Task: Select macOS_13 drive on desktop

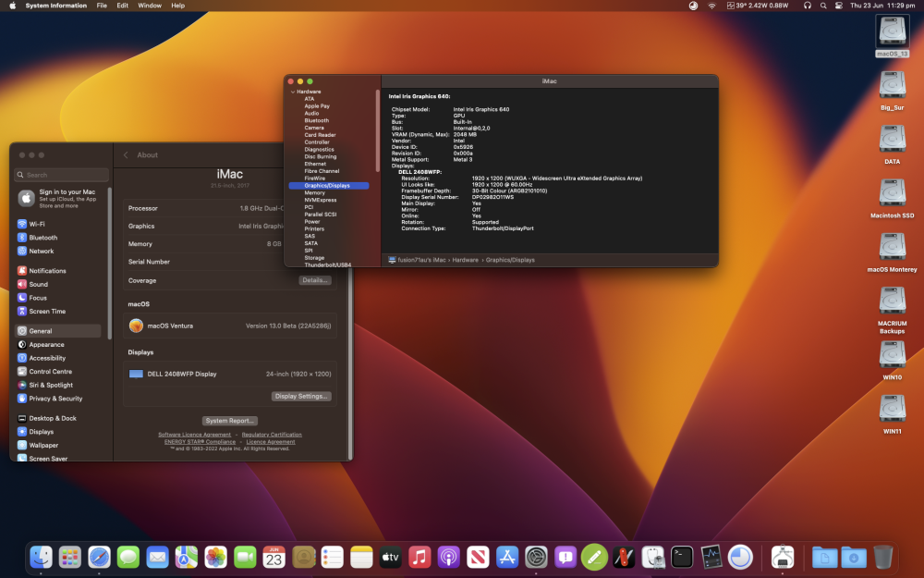Action: click(x=893, y=35)
